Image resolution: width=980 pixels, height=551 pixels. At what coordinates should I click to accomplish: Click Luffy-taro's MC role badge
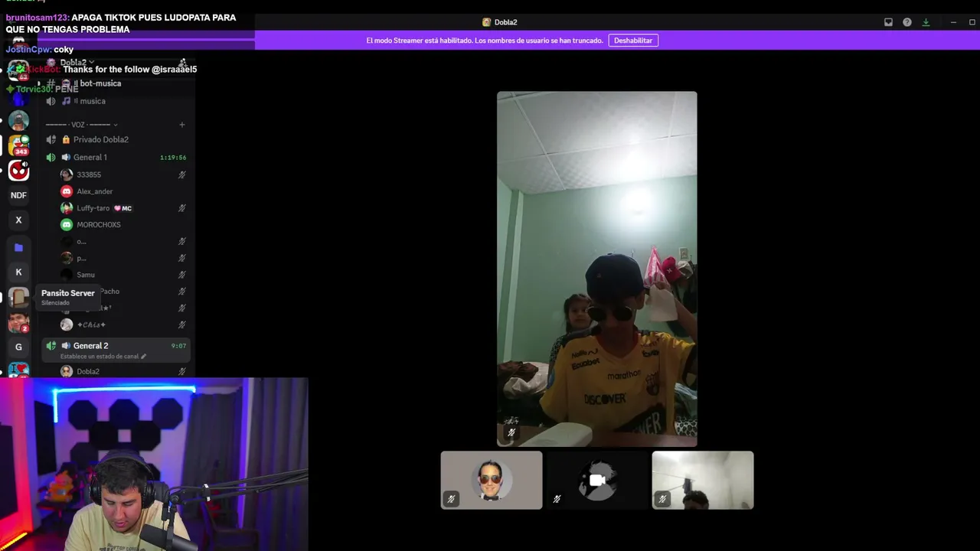[x=122, y=208]
